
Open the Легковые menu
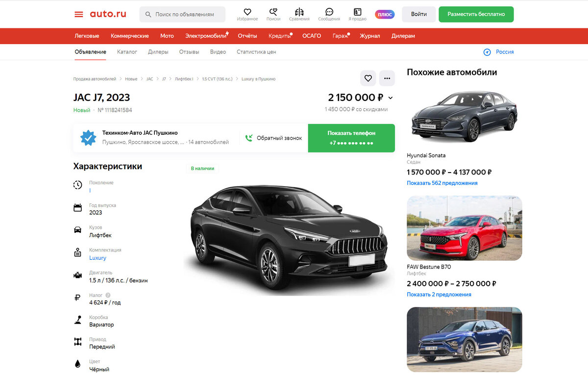point(87,36)
